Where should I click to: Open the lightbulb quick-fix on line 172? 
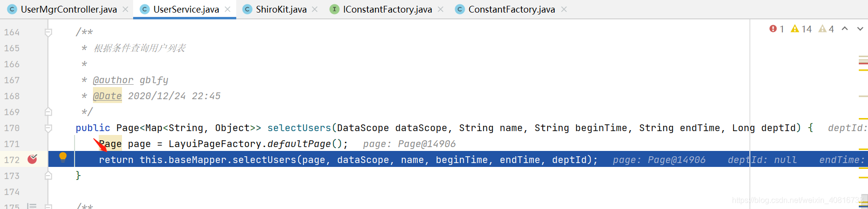click(x=63, y=157)
